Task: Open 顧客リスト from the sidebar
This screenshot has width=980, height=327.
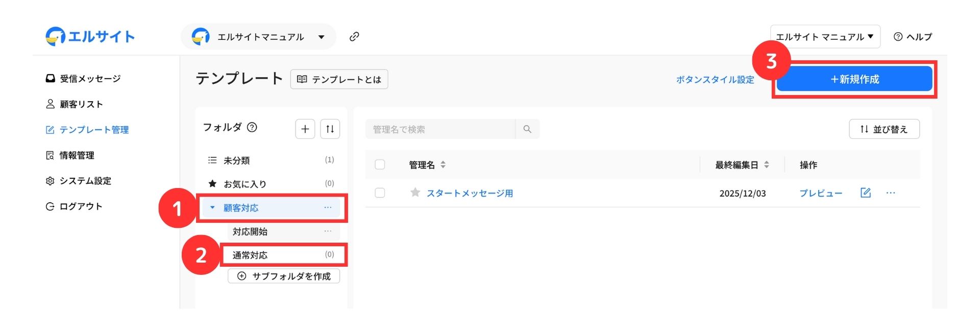Action: (x=81, y=104)
